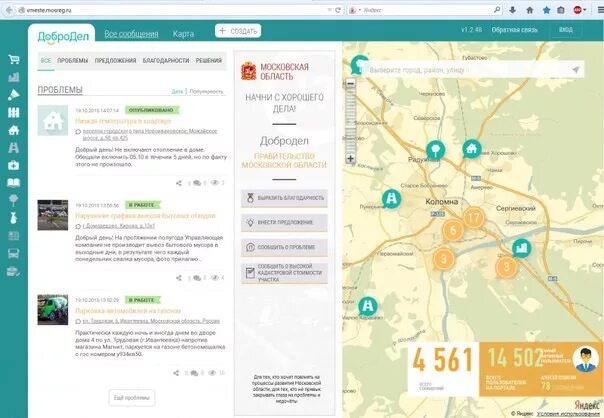The height and width of the screenshot is (418, 604).
Task: Click orange cluster marker 3 near Первомайский
Action: [x=443, y=259]
